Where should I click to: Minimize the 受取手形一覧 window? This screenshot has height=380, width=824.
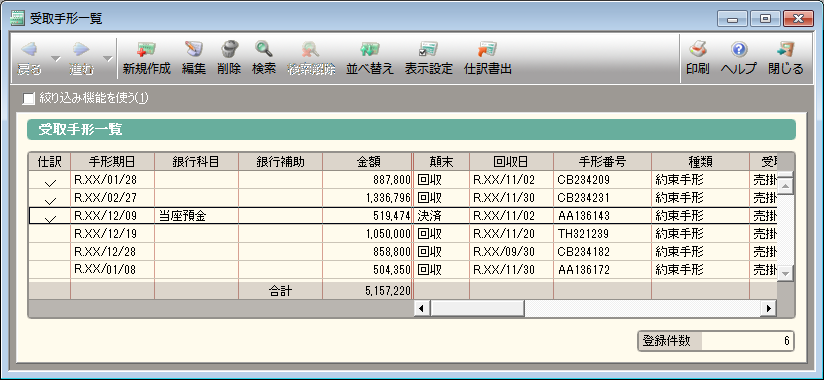732,19
